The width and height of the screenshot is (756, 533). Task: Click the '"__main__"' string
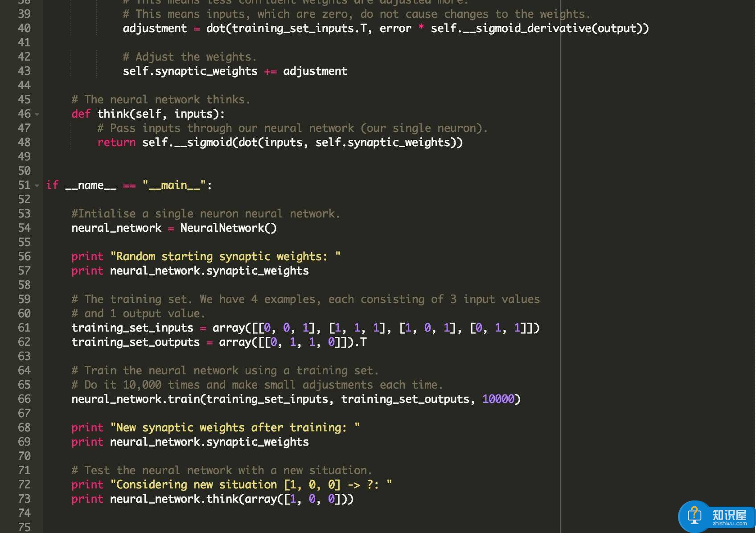[x=174, y=185]
